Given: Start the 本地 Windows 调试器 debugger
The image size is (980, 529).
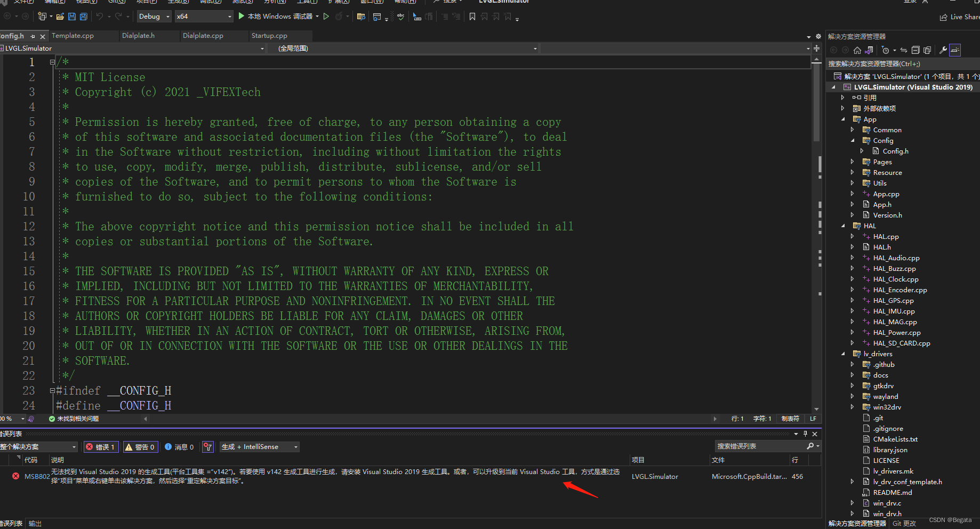Looking at the screenshot, I should 277,16.
